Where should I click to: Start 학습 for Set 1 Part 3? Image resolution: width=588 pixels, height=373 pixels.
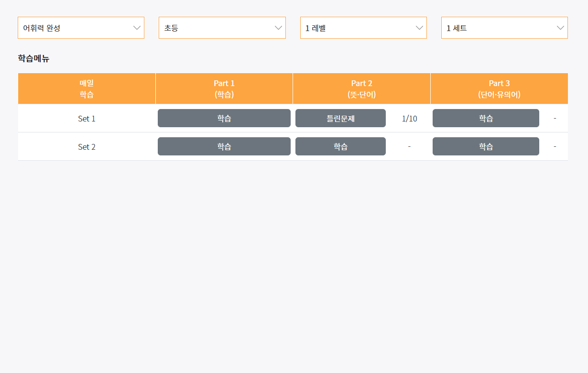pyautogui.click(x=486, y=118)
